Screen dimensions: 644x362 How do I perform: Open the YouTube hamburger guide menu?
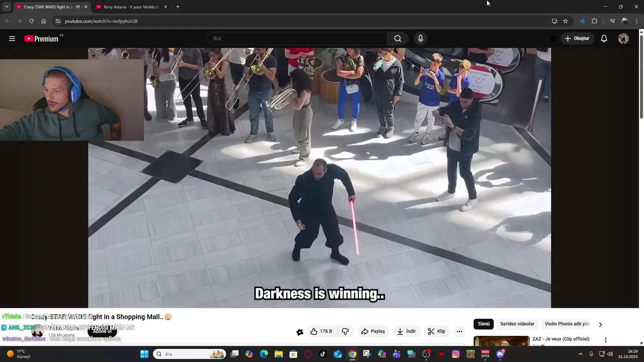[x=12, y=39]
